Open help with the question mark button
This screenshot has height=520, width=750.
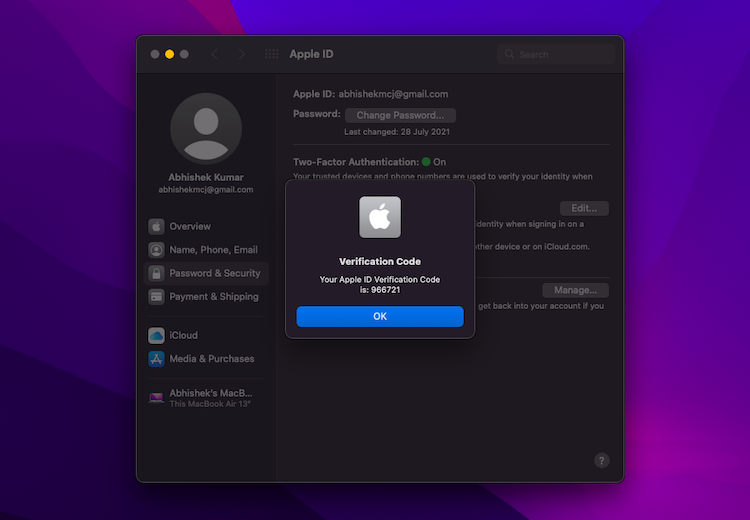pyautogui.click(x=602, y=461)
